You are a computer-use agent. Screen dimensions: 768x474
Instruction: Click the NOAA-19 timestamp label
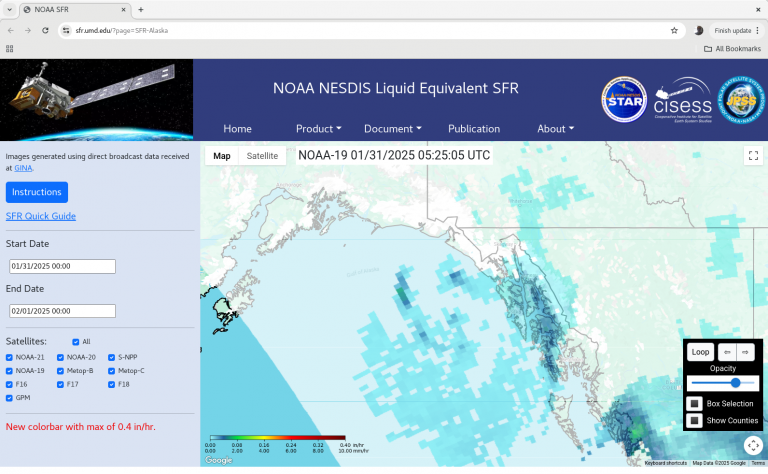pos(394,155)
